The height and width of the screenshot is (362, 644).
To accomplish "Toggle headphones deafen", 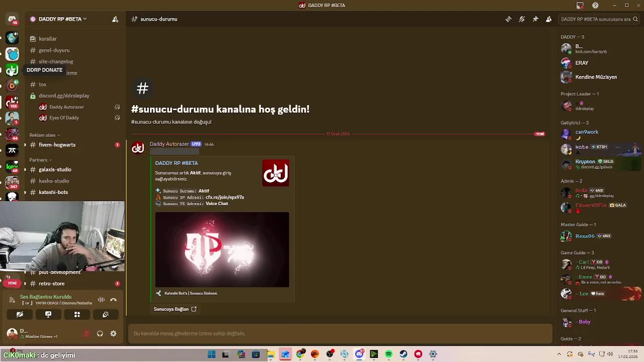I will click(x=100, y=333).
